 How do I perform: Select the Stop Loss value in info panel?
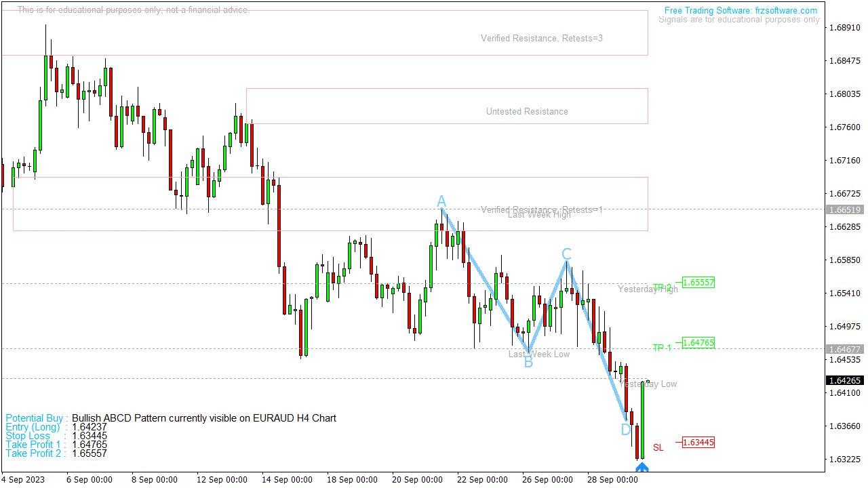click(x=90, y=436)
